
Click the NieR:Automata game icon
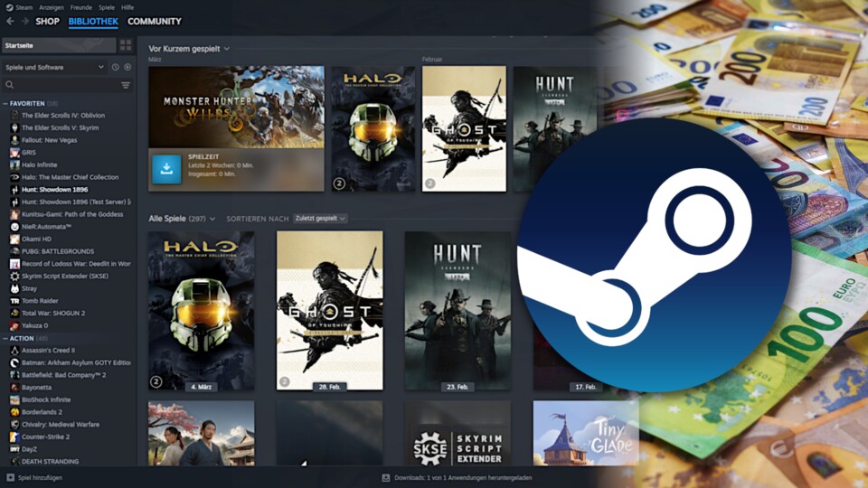coord(15,226)
